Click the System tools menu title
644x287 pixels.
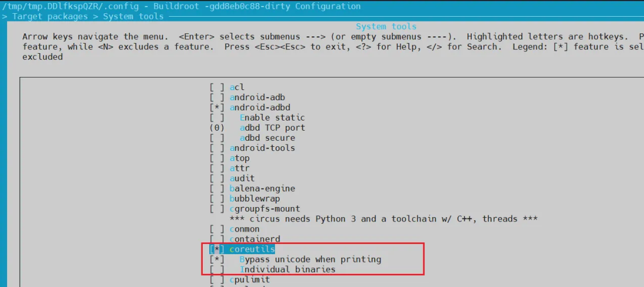pos(386,26)
